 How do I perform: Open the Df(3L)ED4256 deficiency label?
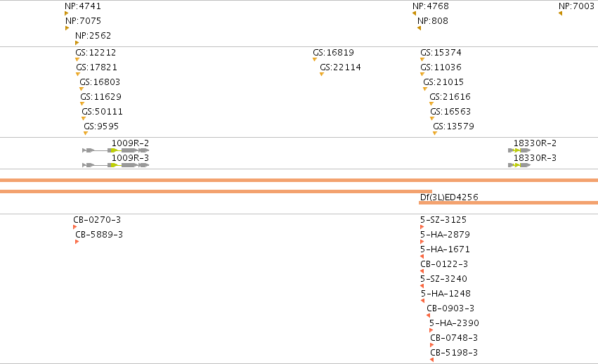coord(449,197)
